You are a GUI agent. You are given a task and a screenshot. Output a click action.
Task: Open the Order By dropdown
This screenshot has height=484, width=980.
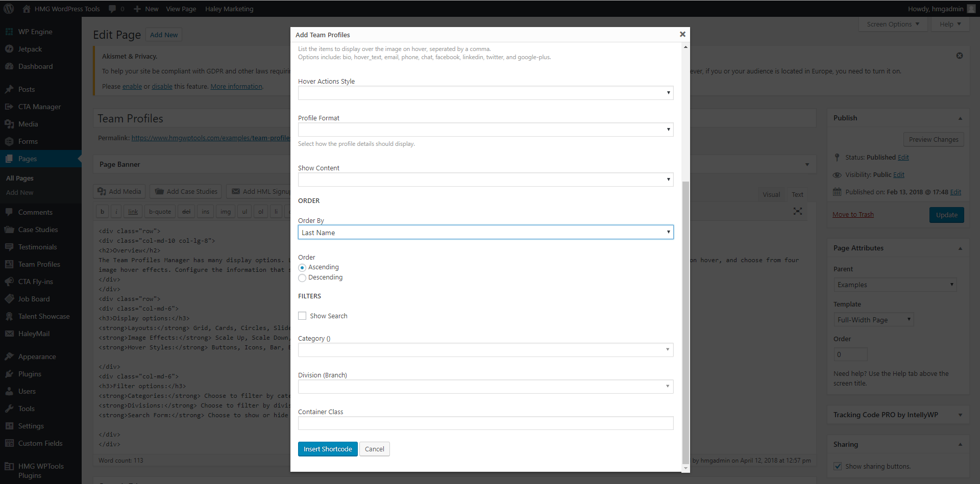[x=485, y=233]
